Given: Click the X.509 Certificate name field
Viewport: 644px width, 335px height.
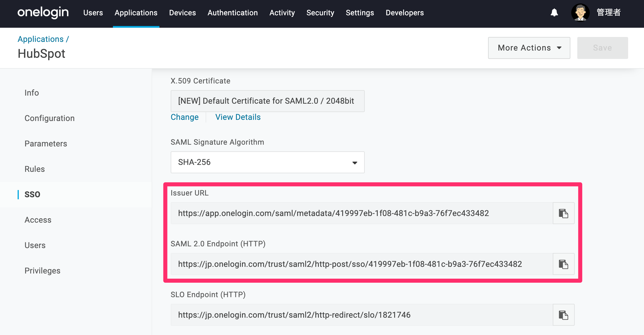Looking at the screenshot, I should (x=267, y=101).
